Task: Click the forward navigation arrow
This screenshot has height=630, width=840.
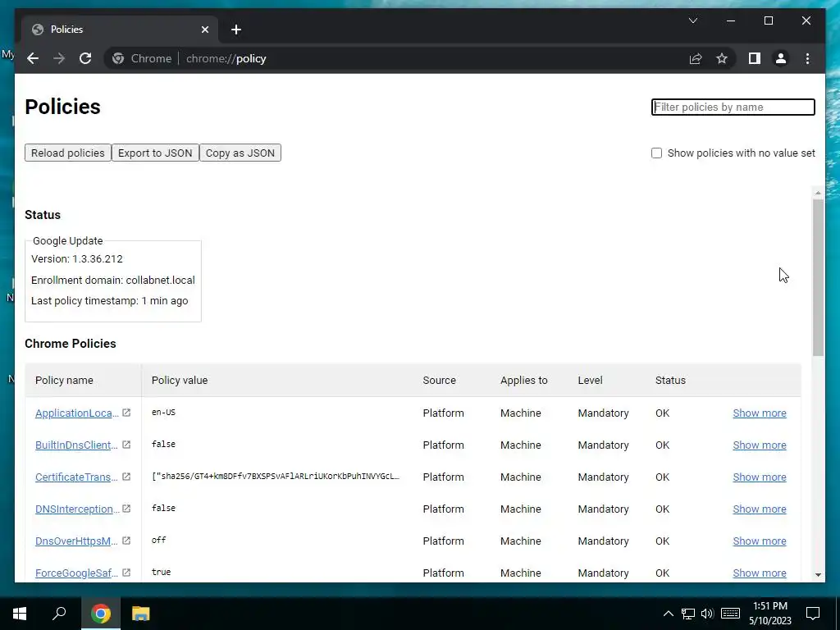Action: (x=59, y=58)
